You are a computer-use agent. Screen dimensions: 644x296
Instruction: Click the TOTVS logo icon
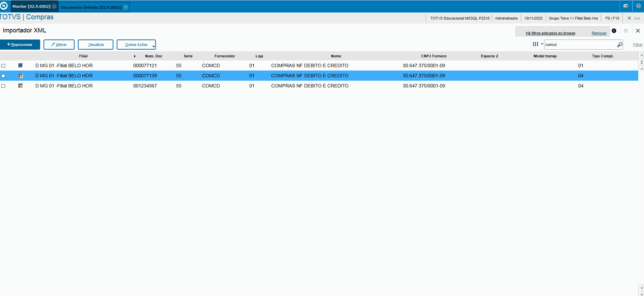(x=4, y=6)
